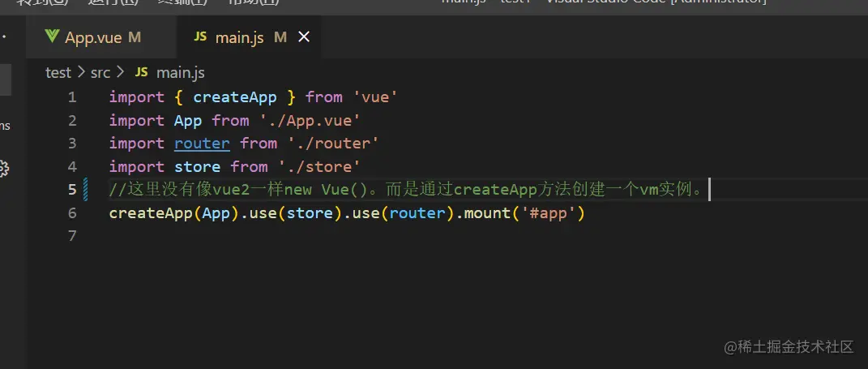Open the 'test' breadcrumb folder
868x369 pixels.
[58, 72]
